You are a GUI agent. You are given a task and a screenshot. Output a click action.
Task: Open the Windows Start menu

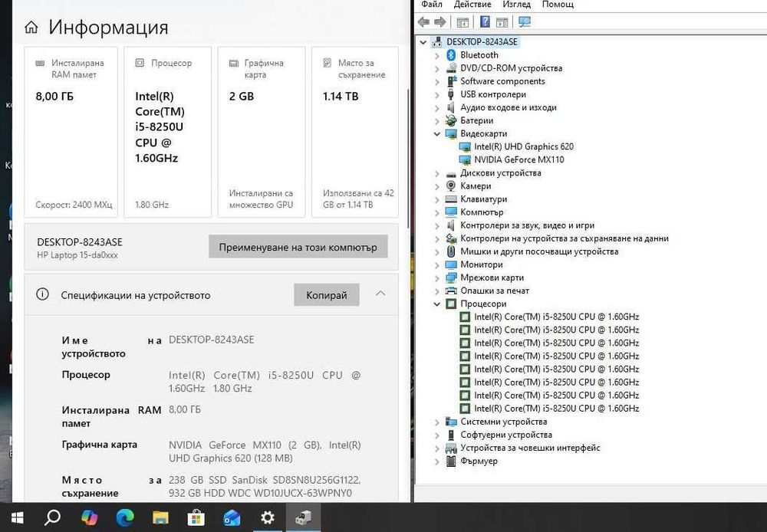[17, 517]
